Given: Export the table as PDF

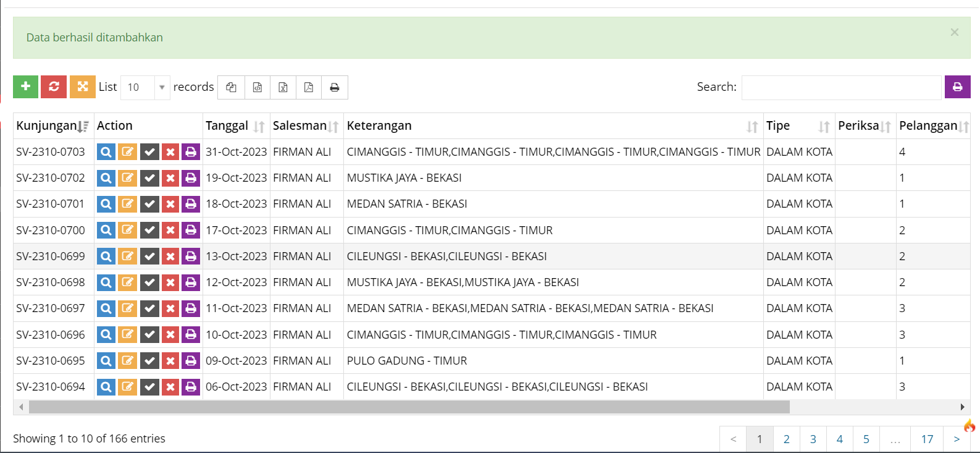Looking at the screenshot, I should coord(309,87).
